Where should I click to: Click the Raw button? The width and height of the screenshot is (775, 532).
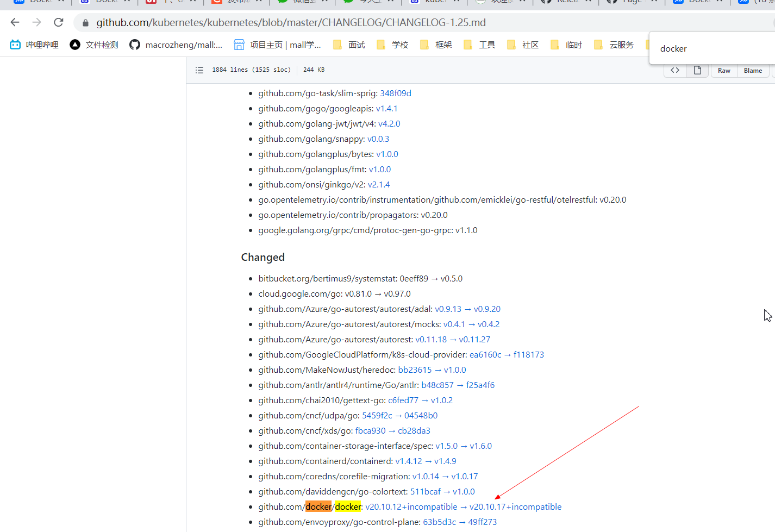(723, 70)
